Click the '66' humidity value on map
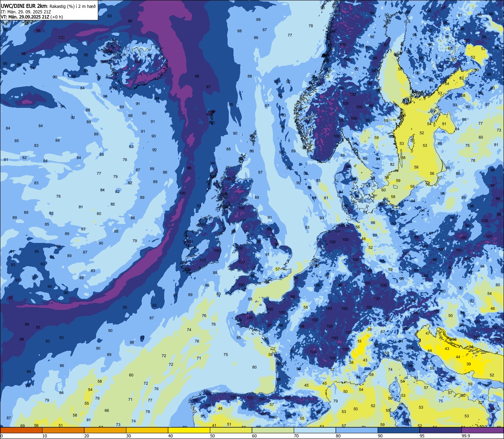504x439 pixels. click(x=107, y=410)
